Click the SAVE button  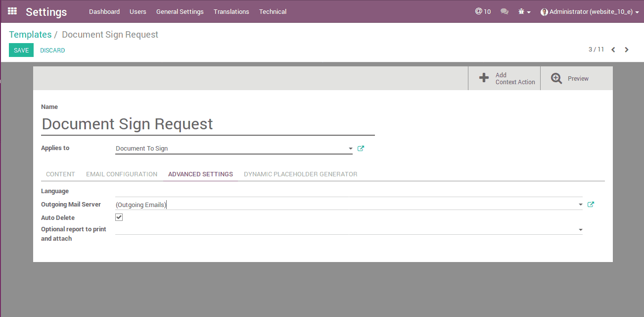click(x=21, y=50)
